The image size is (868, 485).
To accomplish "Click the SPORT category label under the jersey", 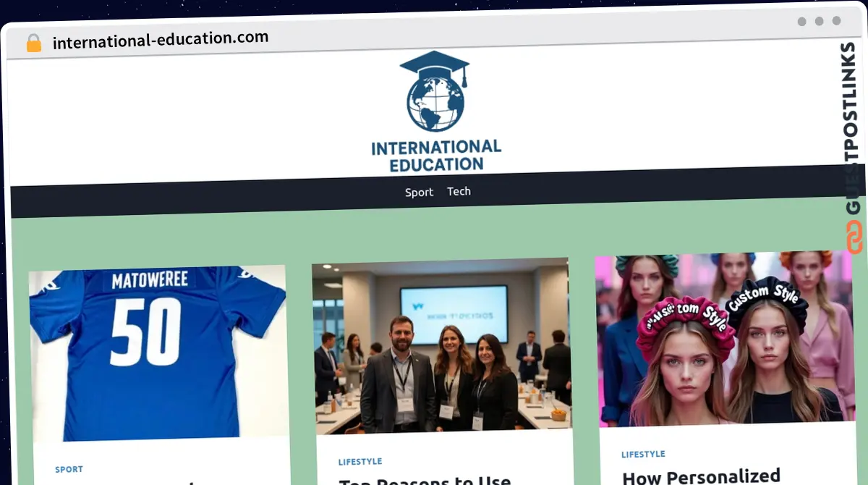I will pos(69,469).
